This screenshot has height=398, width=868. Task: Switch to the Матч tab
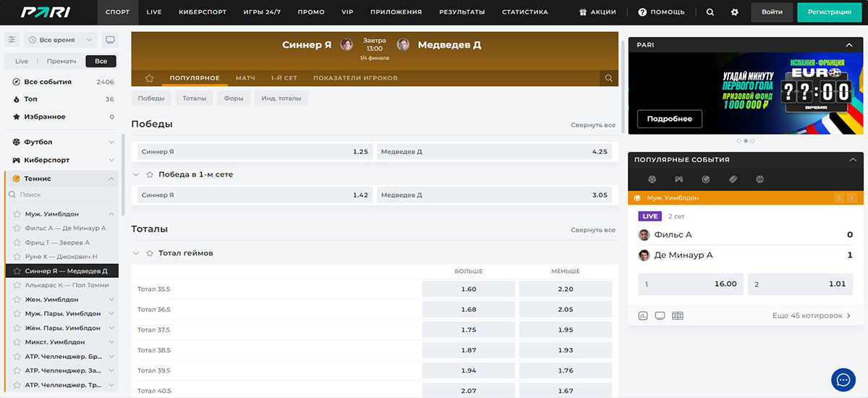tap(245, 78)
